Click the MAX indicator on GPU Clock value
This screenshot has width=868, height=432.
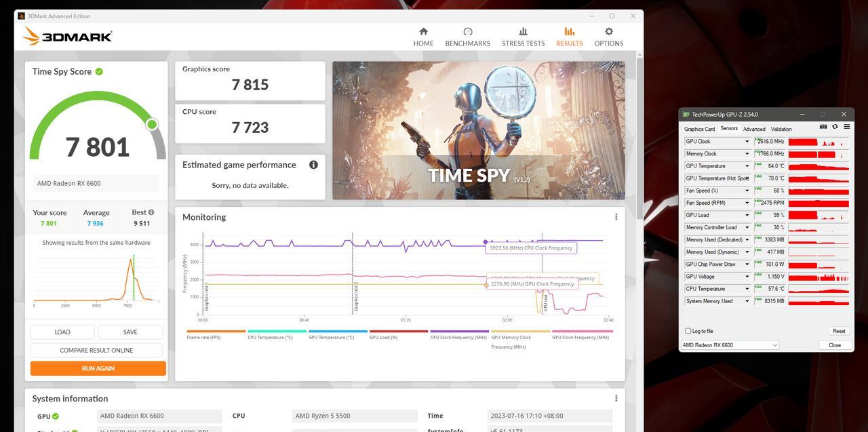[757, 139]
